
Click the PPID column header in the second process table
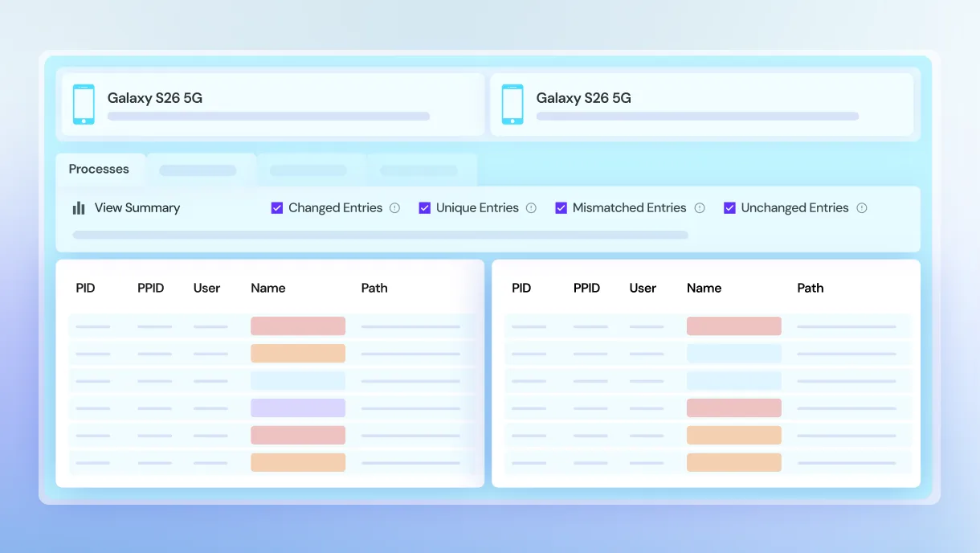coord(587,288)
